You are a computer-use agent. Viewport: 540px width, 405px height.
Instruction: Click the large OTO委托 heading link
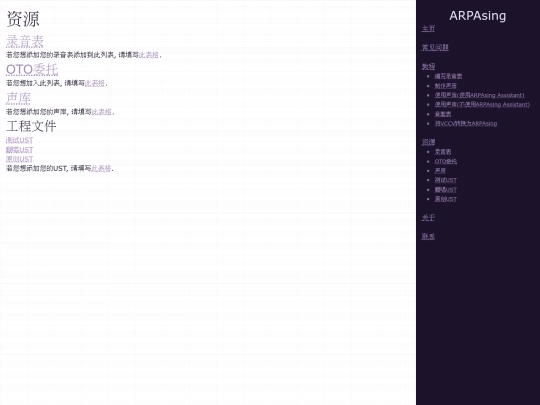pos(32,70)
